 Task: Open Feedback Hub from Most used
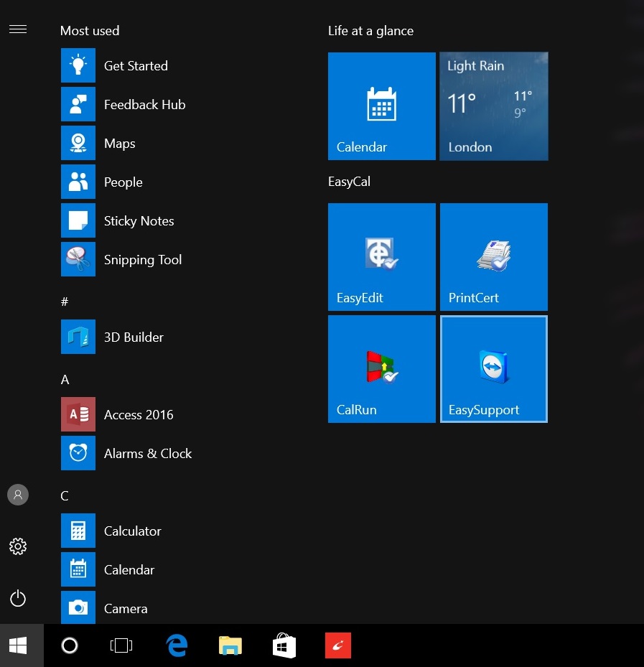144,105
